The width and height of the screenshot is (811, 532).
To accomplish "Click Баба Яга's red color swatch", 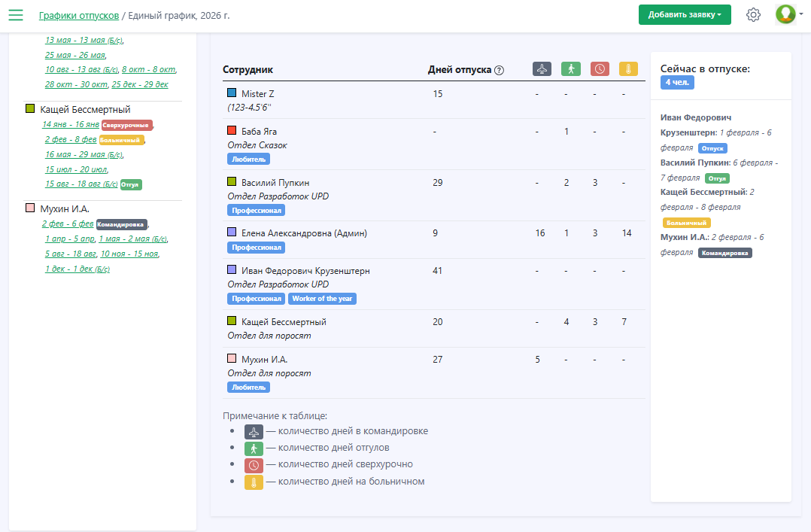I will (232, 131).
